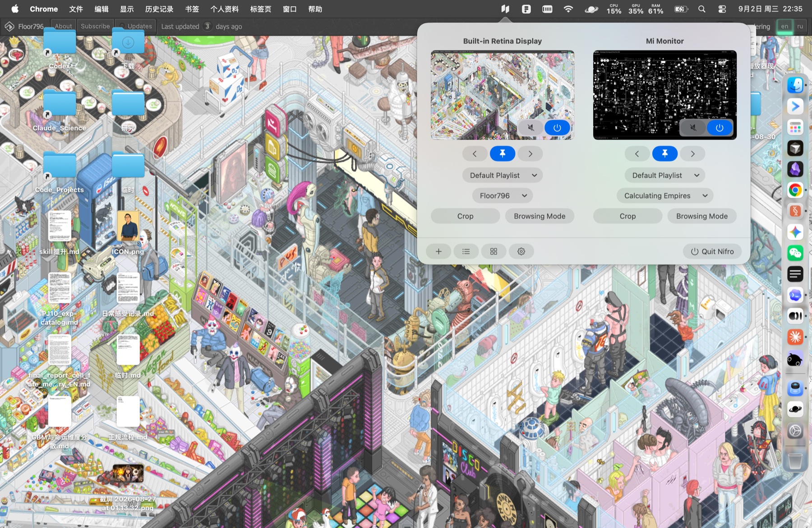This screenshot has width=812, height=528.
Task: Mute the Mi Monitor wallpaper
Action: [693, 128]
